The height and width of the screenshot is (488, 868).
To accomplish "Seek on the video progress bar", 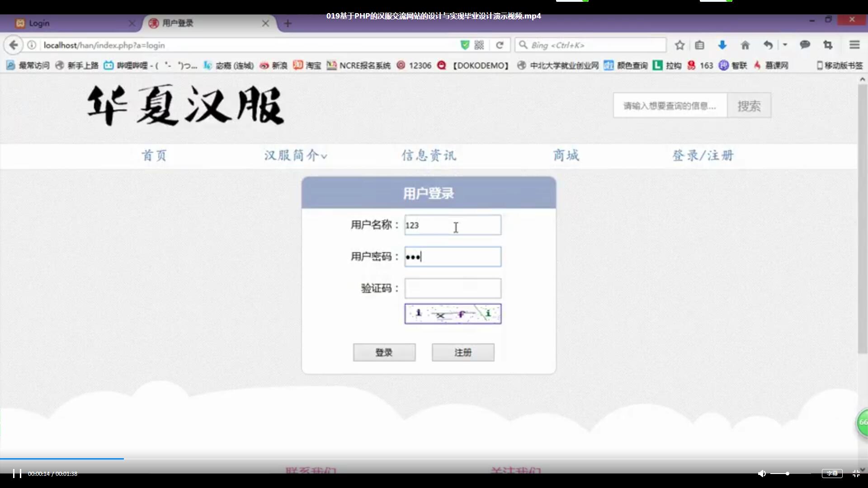I will [434, 459].
